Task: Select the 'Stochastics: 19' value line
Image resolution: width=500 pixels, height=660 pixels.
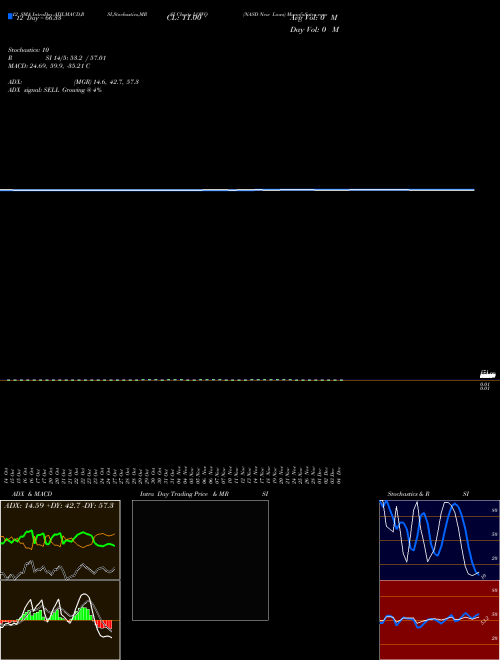Action: pos(28,50)
